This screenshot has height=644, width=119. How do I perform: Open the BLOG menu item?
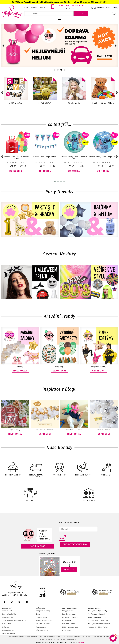click(108, 8)
